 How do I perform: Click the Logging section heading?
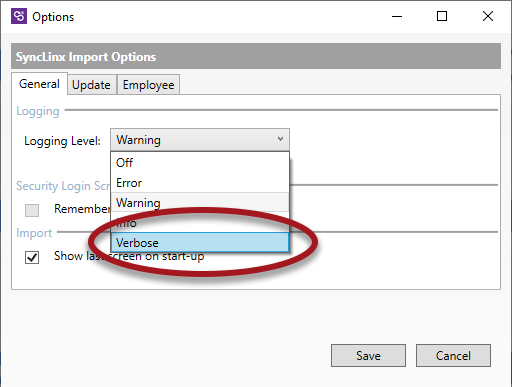pos(38,111)
